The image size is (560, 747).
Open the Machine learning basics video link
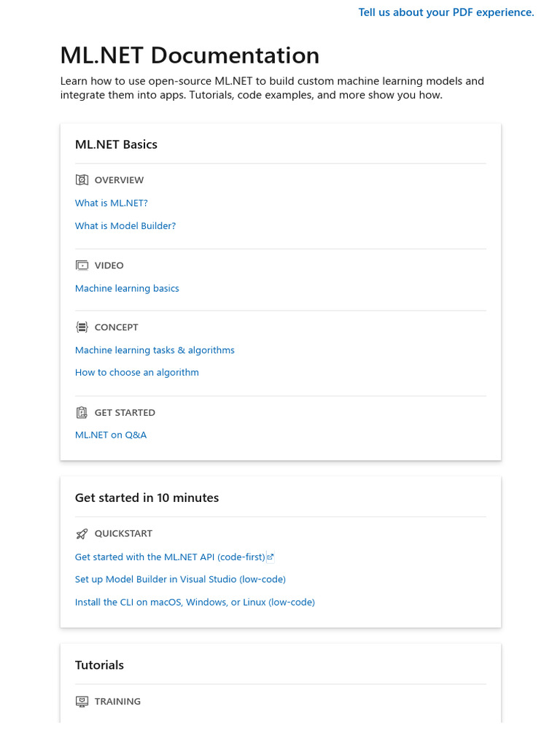click(x=127, y=289)
